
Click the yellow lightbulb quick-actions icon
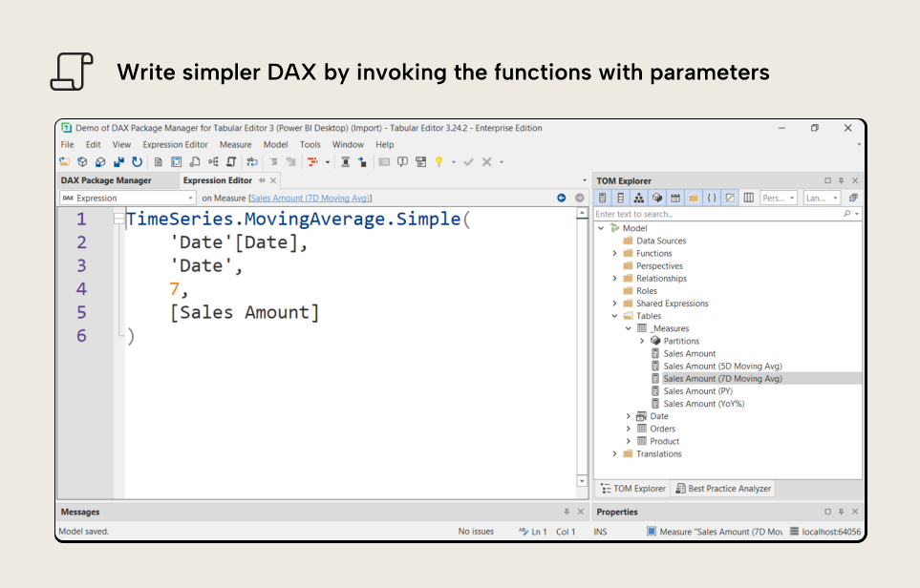tap(439, 161)
